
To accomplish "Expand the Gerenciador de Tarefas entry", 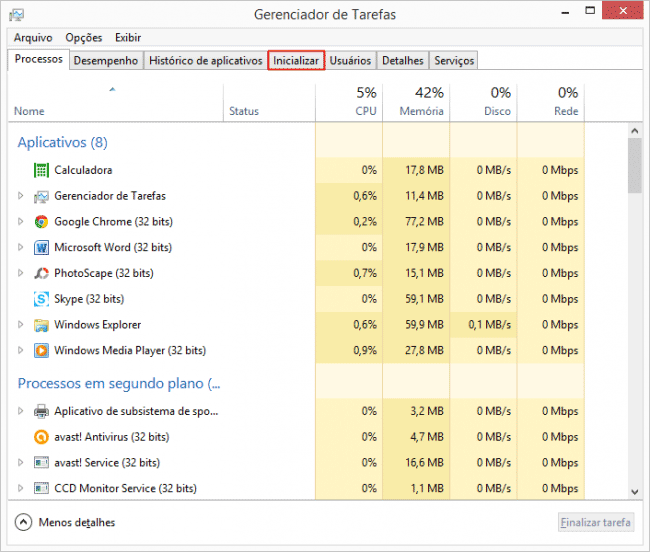I will pyautogui.click(x=20, y=196).
